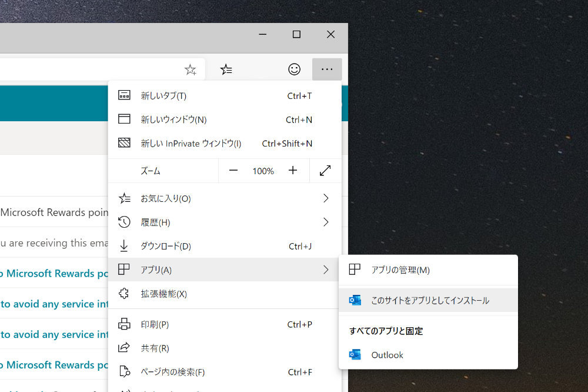Click the Ctrl+F shortcut text
This screenshot has height=392, width=588.
pos(300,372)
